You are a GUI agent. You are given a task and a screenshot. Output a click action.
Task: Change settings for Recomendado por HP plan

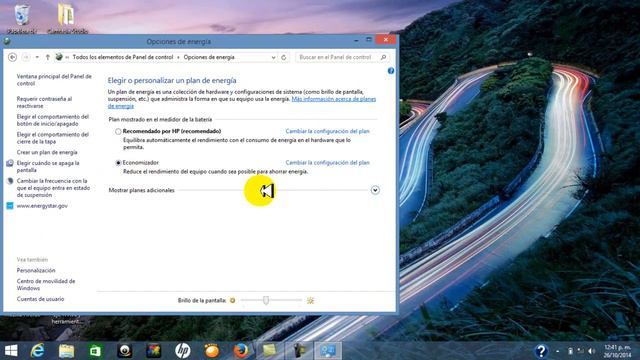point(327,131)
